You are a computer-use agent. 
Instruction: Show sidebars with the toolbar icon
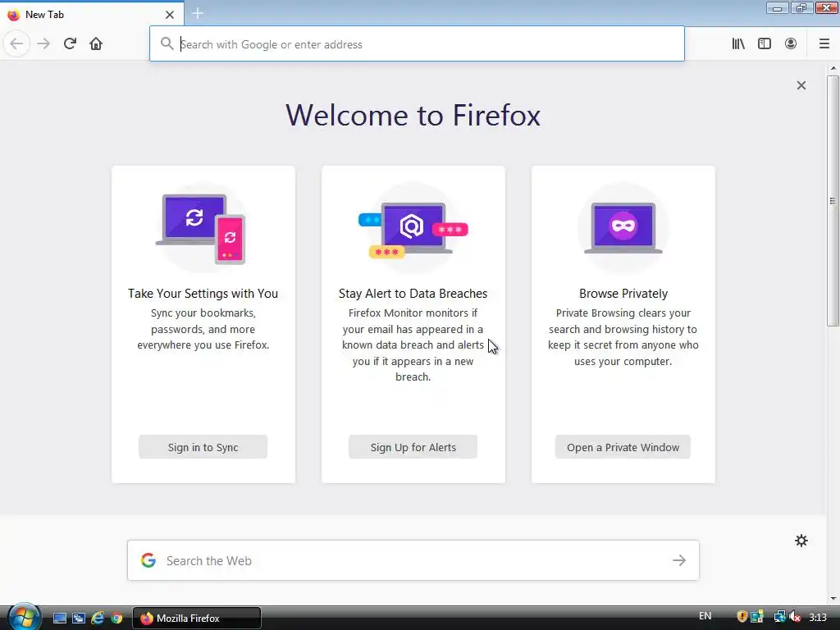765,43
